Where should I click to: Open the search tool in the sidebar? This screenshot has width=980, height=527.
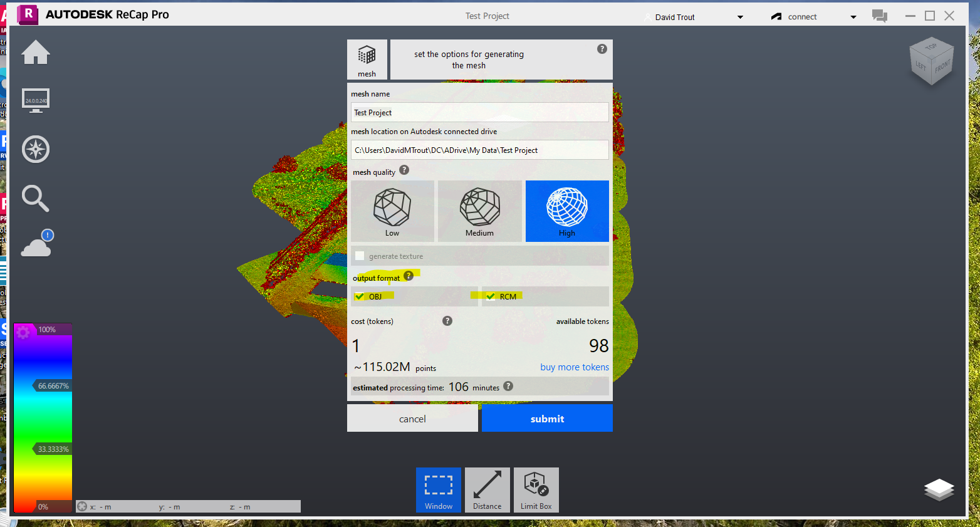[x=35, y=198]
